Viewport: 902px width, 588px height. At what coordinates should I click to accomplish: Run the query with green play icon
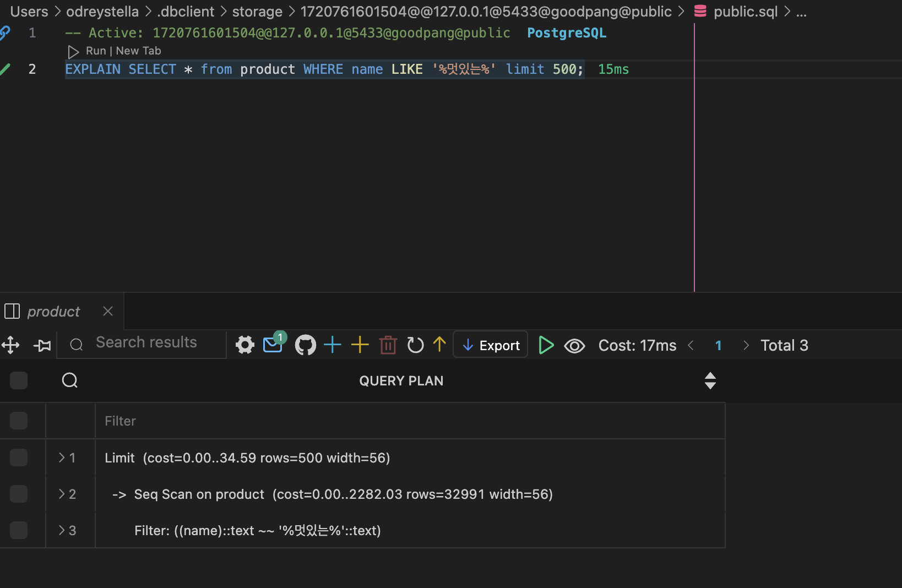[x=546, y=345]
